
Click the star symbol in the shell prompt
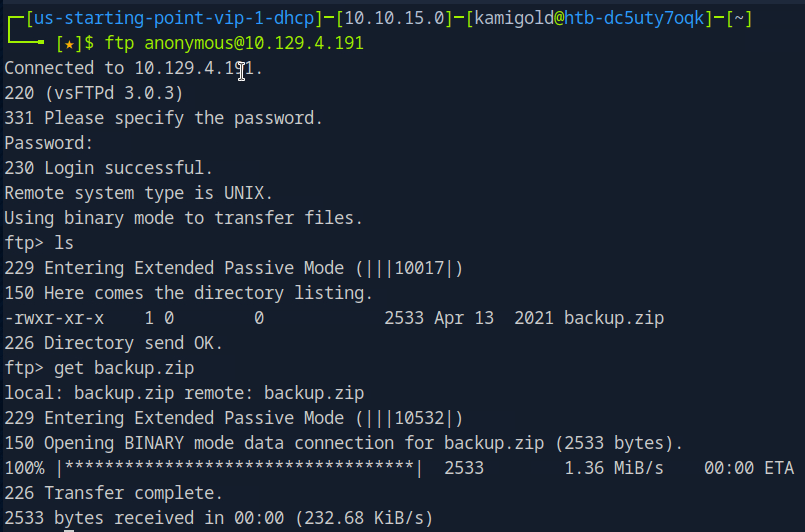[x=68, y=44]
